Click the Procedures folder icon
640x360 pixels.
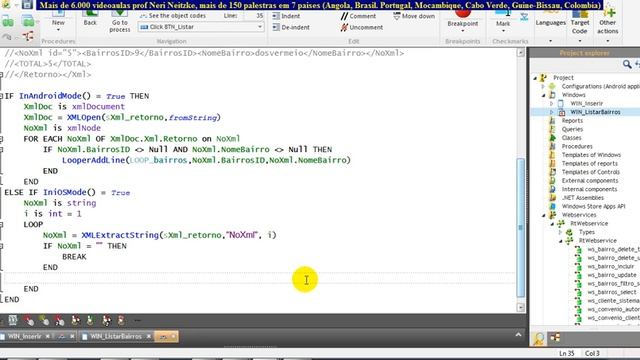552,146
